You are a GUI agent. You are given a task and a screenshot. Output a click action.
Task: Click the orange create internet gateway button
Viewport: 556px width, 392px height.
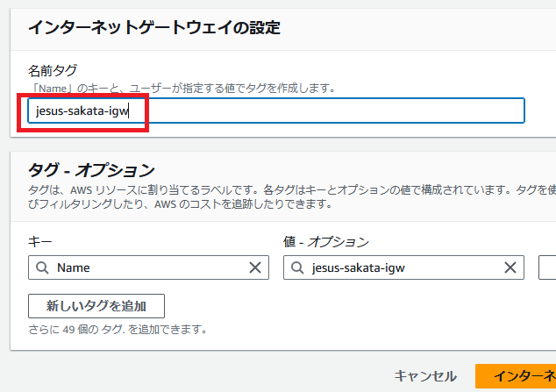(516, 376)
